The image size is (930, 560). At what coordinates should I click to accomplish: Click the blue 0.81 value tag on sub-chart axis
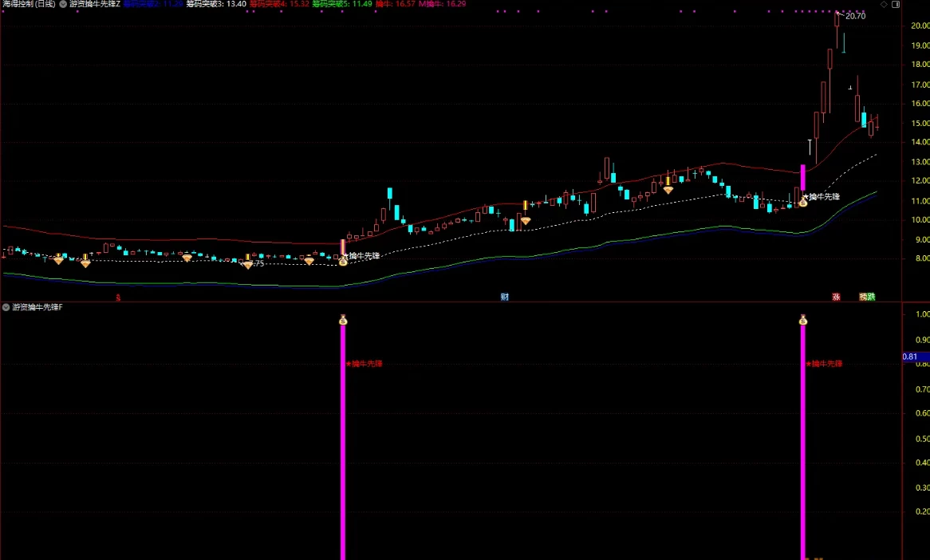coord(916,357)
